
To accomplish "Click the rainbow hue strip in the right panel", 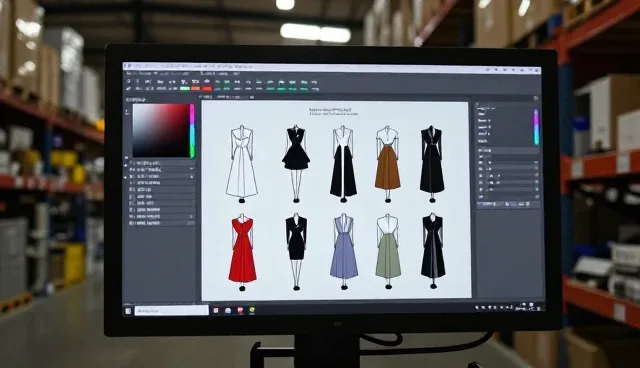I will [536, 127].
